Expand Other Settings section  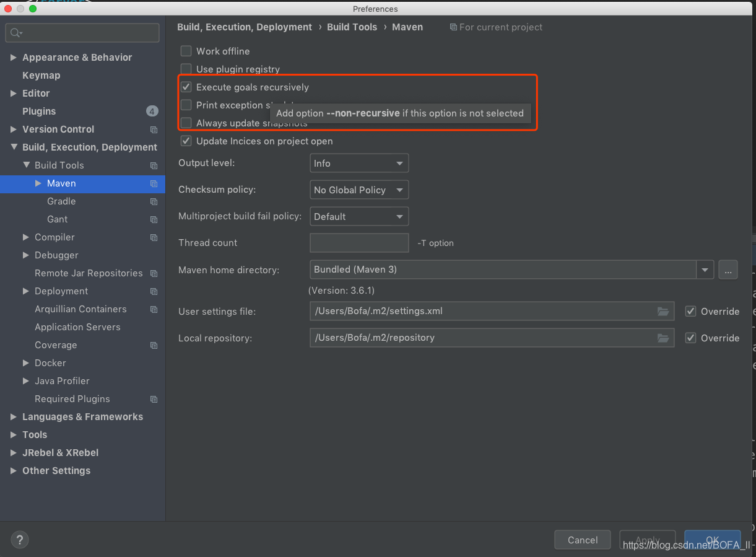pos(14,471)
